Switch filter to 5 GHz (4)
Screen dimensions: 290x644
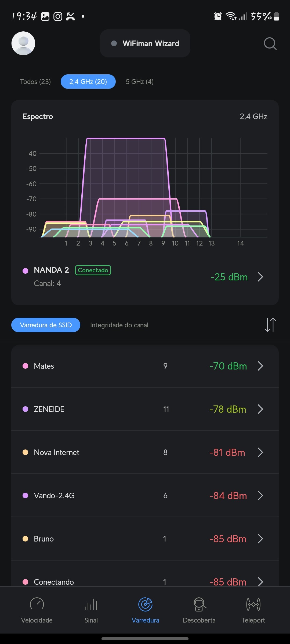coord(140,82)
